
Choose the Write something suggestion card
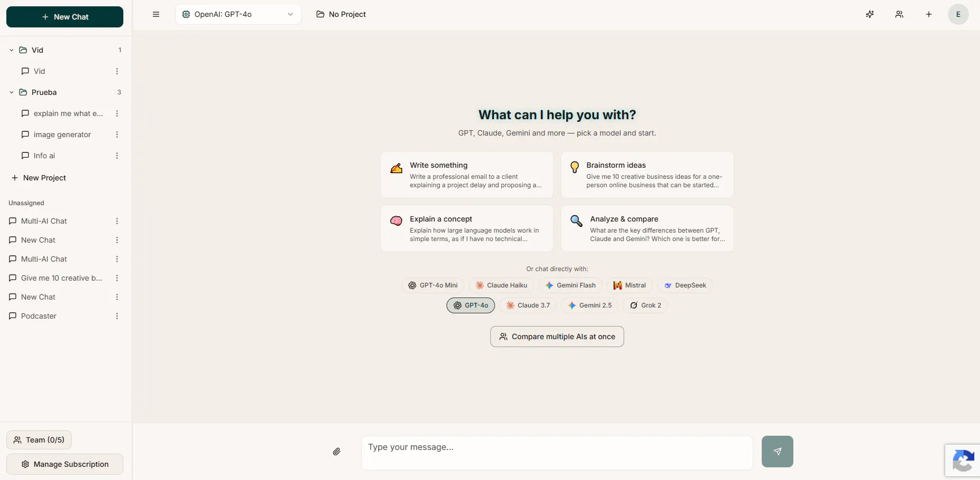pyautogui.click(x=467, y=175)
